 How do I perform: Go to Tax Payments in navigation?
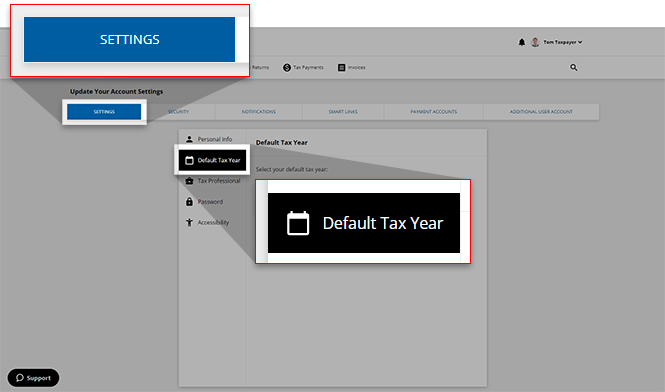[x=303, y=67]
